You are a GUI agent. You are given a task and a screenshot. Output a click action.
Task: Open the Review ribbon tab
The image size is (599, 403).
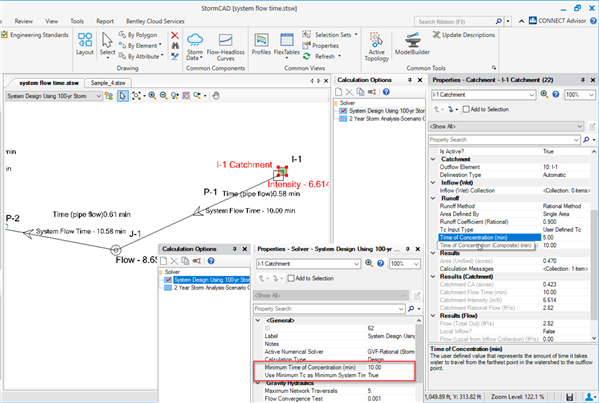[x=23, y=21]
